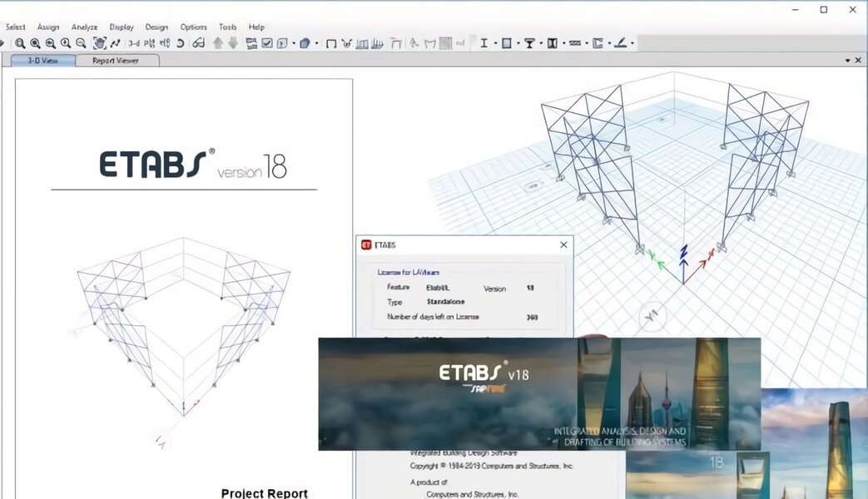Screen dimensions: 868x499
Task: Open Concrete Frame Design square icon
Action: 507,43
